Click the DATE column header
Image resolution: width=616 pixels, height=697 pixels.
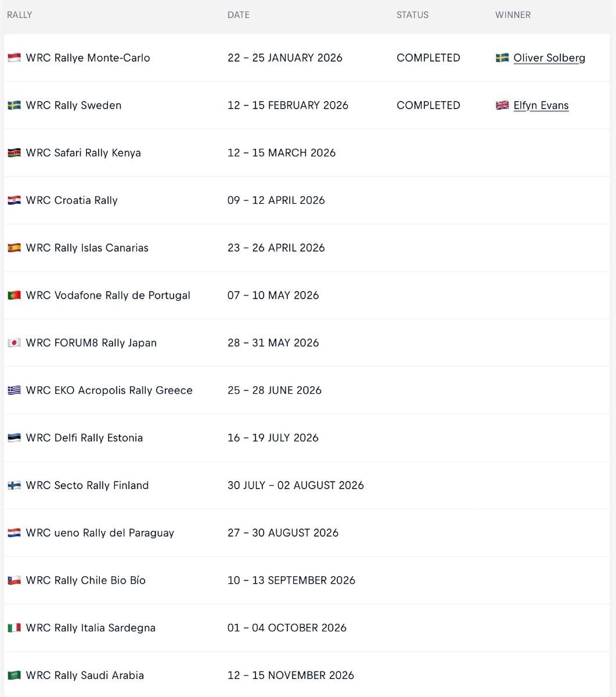(238, 15)
